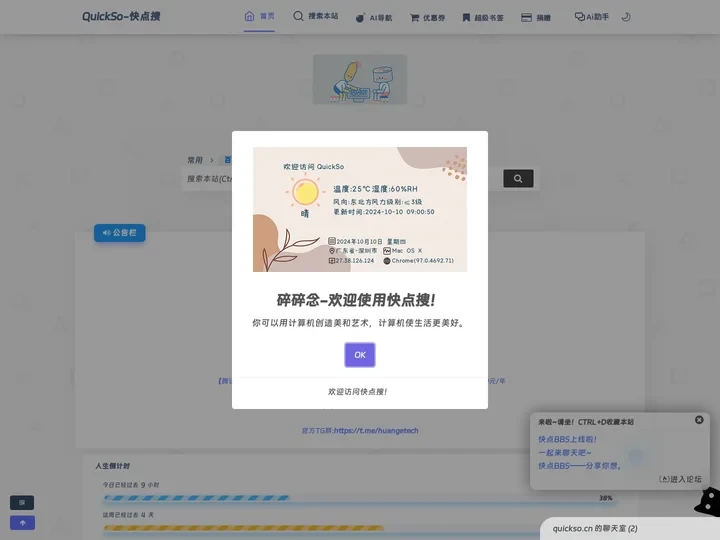Open the 超级书签 bookmarks menu item
The height and width of the screenshot is (540, 720).
pos(483,18)
